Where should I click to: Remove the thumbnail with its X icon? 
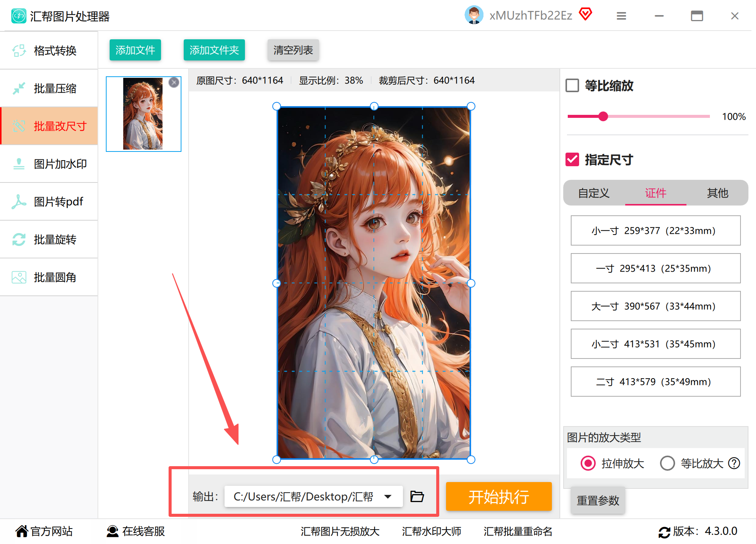point(174,82)
